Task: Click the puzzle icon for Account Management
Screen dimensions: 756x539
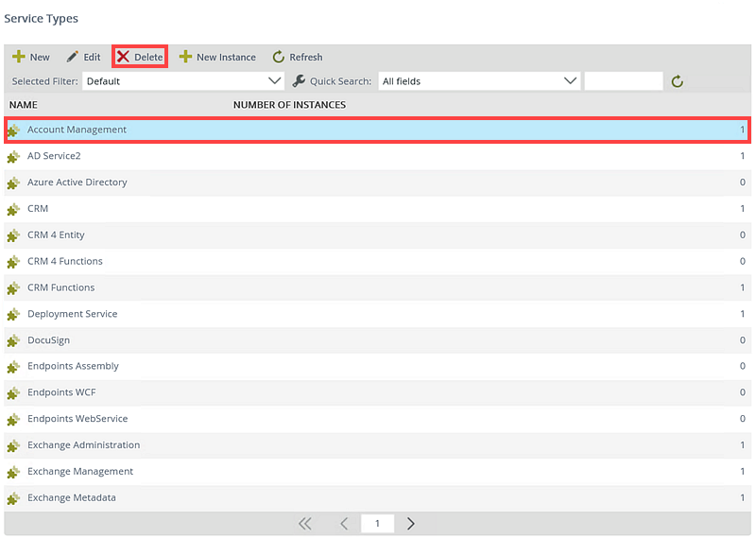Action: point(13,130)
